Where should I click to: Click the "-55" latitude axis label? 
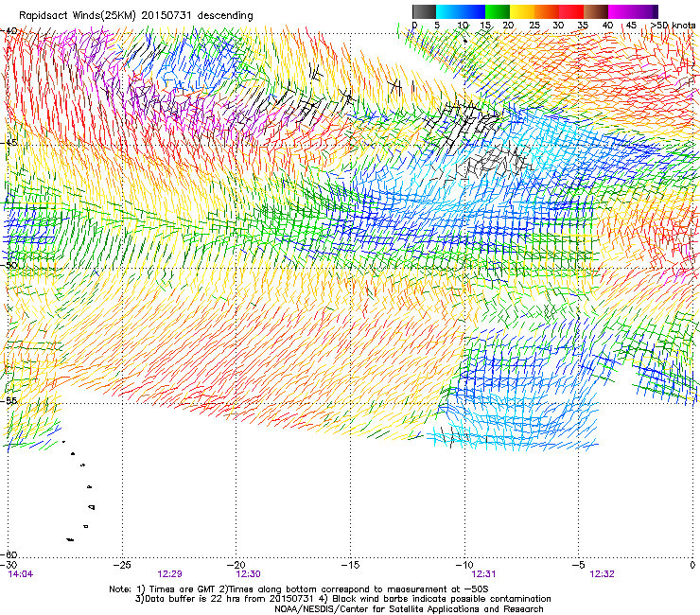[9, 400]
